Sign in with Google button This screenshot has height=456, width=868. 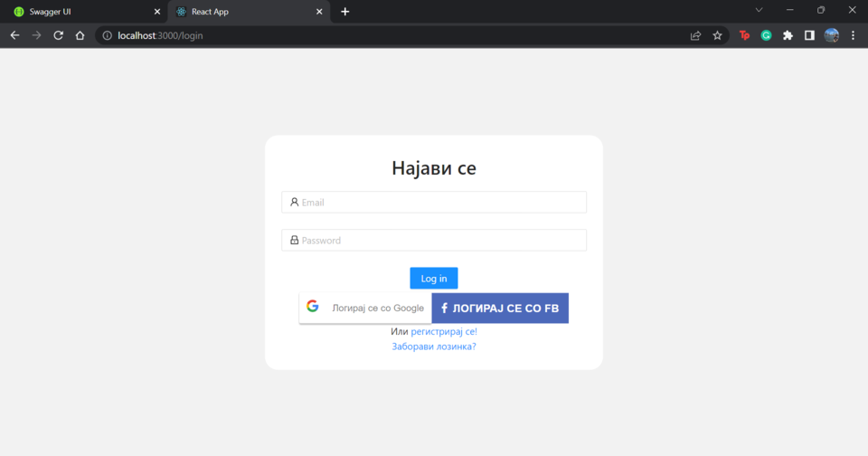click(x=365, y=308)
